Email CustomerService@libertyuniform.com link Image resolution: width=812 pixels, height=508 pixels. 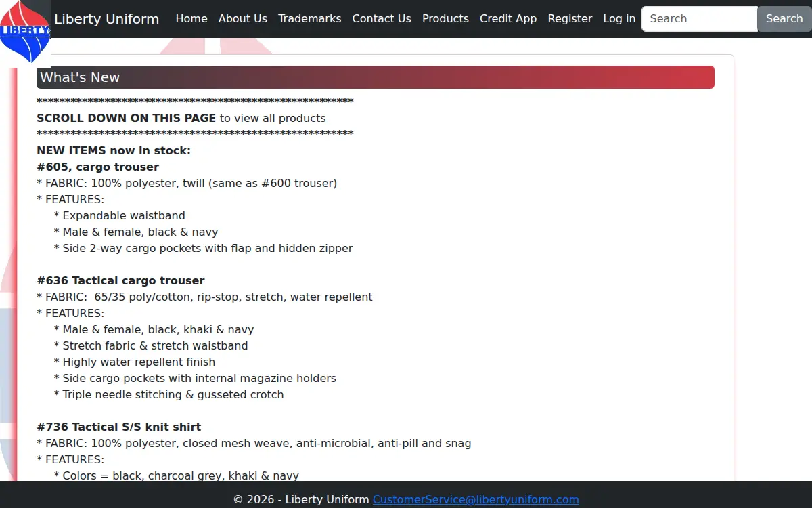[x=476, y=499]
